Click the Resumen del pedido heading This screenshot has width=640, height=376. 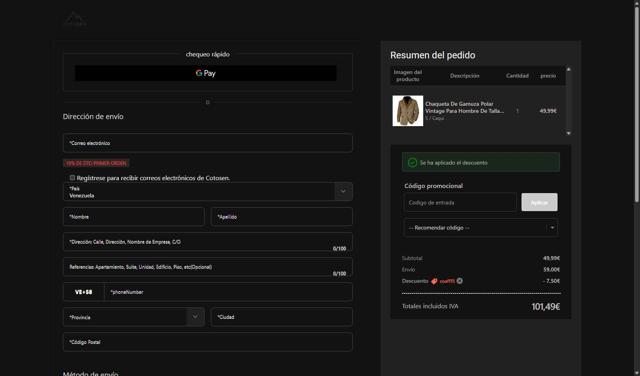click(x=432, y=55)
